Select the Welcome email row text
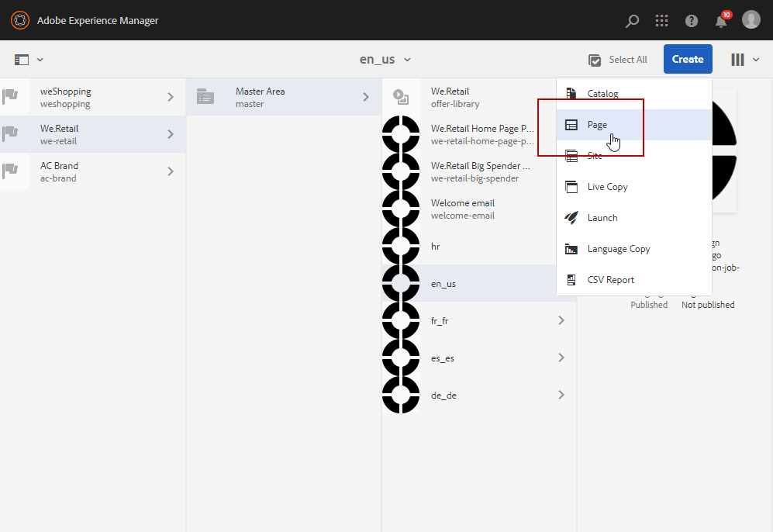The height and width of the screenshot is (532, 773). point(462,209)
